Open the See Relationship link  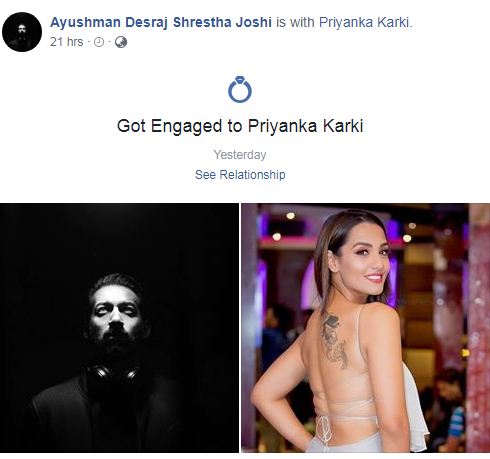point(240,174)
